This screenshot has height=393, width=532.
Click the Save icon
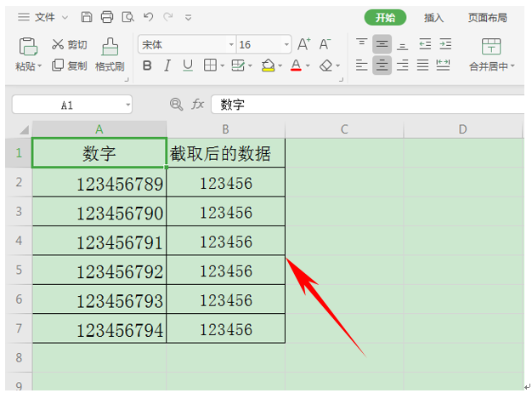click(x=87, y=17)
